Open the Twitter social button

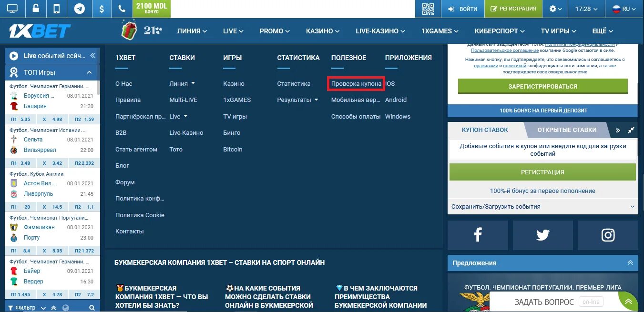(x=542, y=235)
